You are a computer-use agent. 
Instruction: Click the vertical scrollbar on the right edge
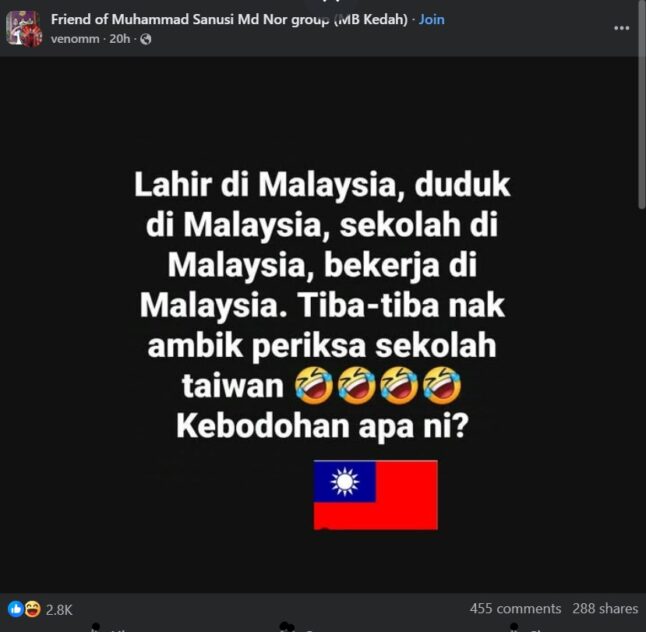coord(641,107)
